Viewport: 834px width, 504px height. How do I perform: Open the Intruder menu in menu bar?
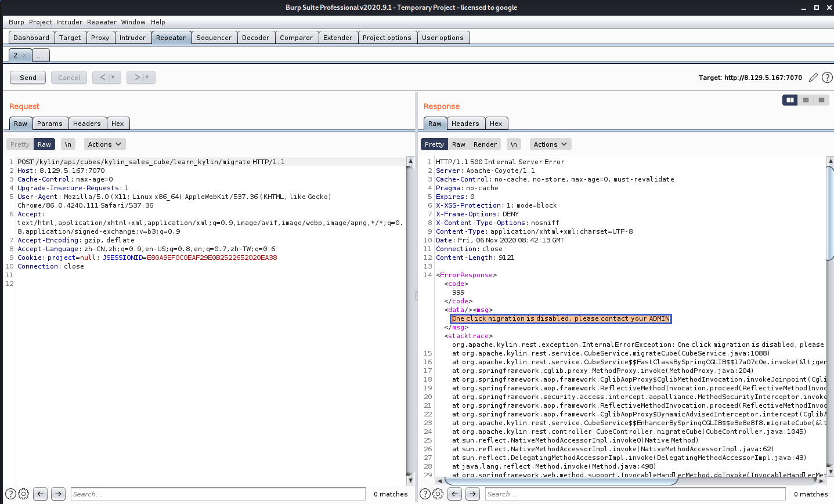(69, 22)
